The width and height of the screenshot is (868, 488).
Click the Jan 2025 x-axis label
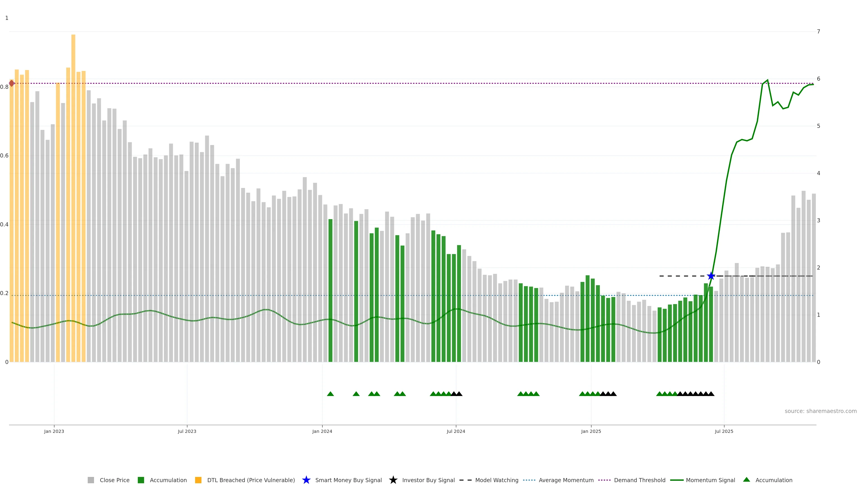point(591,432)
